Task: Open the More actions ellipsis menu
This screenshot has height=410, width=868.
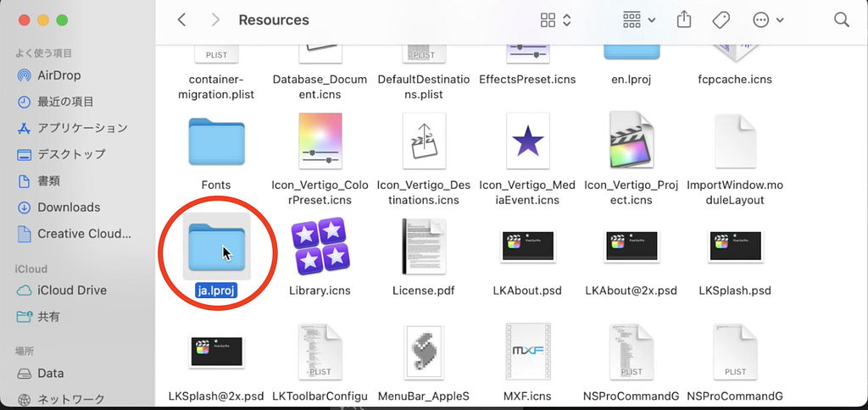Action: click(x=768, y=20)
